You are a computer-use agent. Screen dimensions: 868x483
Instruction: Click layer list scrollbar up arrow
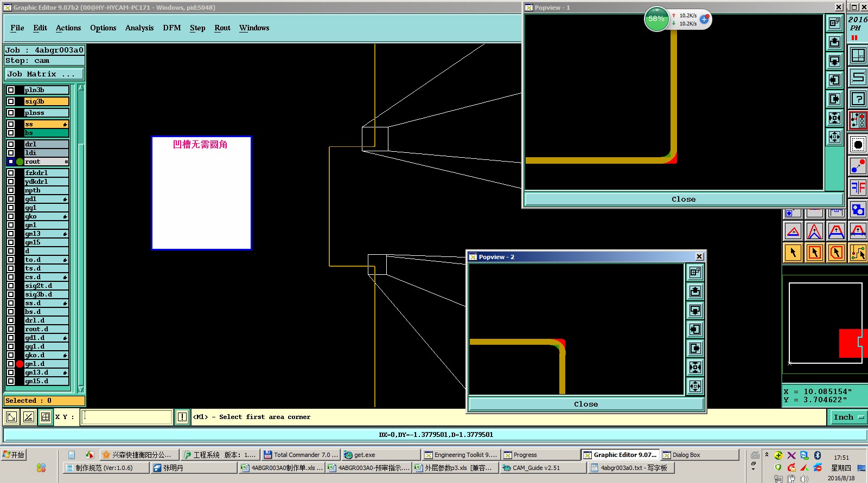pyautogui.click(x=81, y=88)
